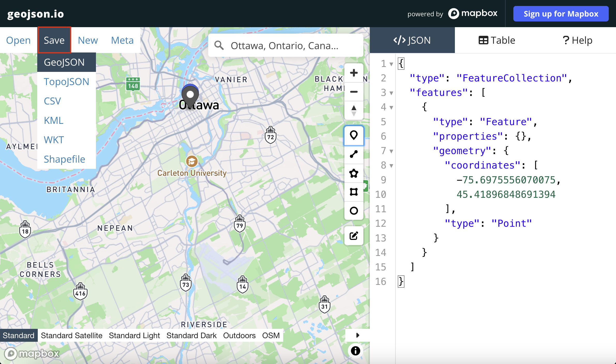Collapse the geometry object fold arrow
The image size is (616, 364).
pos(391,151)
